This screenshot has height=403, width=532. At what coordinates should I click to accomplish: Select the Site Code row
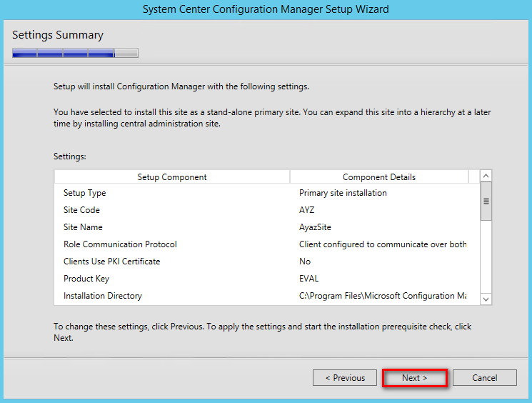267,210
